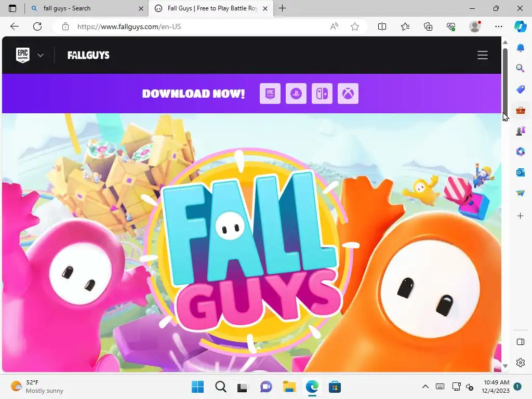Click the scrollbar down arrow
This screenshot has height=399, width=532.
coord(505,366)
